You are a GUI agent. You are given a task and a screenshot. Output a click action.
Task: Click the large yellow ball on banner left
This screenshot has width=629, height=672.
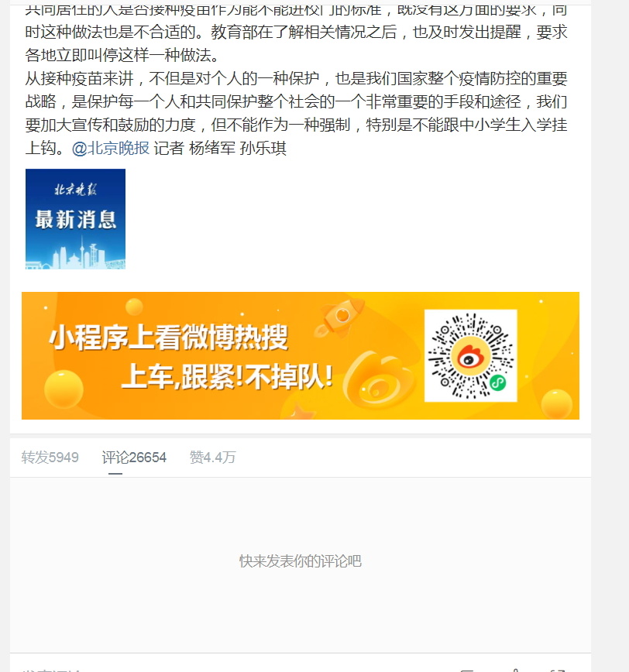[x=64, y=389]
